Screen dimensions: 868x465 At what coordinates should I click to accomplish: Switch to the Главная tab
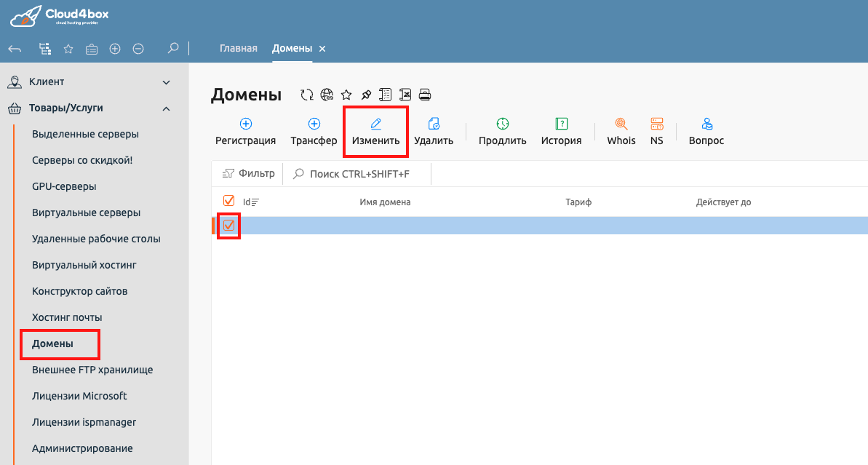click(238, 48)
